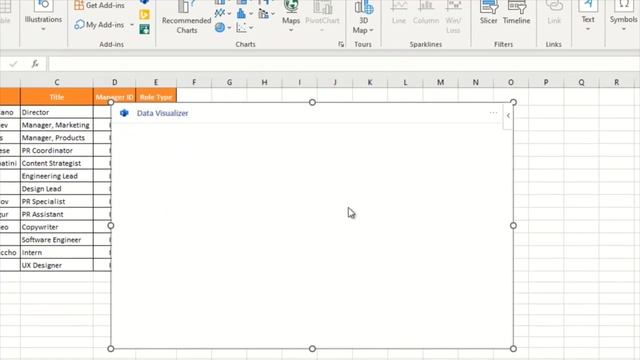This screenshot has width=640, height=360.
Task: Select the Manager, Products cell
Action: (57, 138)
